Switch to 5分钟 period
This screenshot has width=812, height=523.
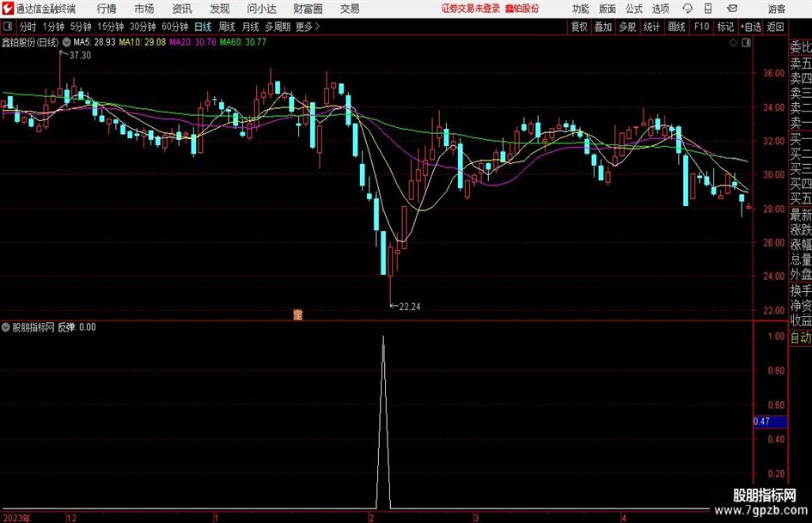[x=81, y=27]
